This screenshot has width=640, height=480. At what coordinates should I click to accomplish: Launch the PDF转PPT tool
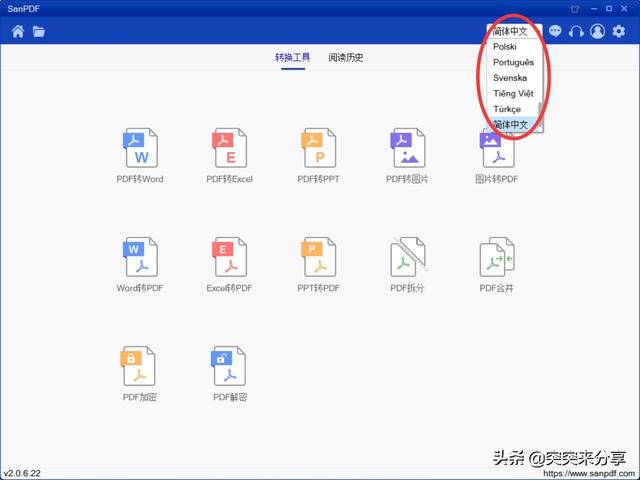[x=318, y=156]
